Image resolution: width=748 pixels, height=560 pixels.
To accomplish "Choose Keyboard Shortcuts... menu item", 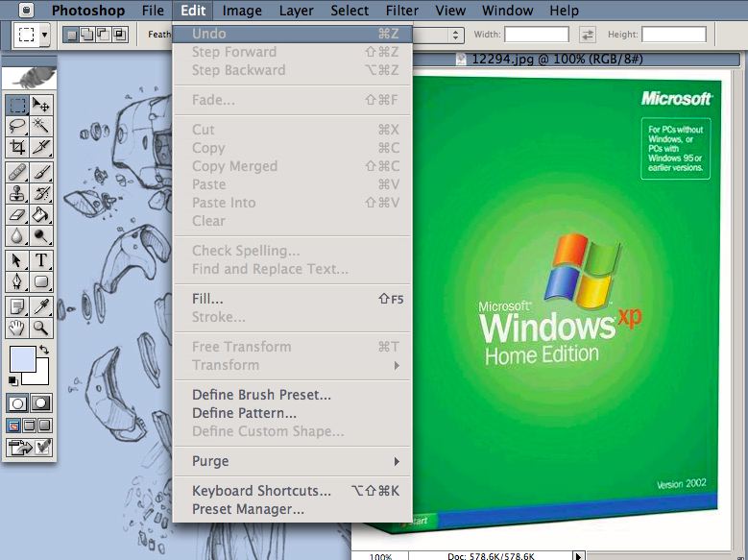I will (x=292, y=491).
